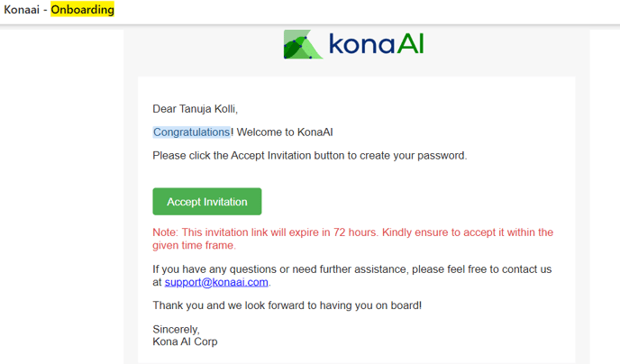Click the Sincerely sign-off text
The height and width of the screenshot is (364, 620).
(176, 329)
